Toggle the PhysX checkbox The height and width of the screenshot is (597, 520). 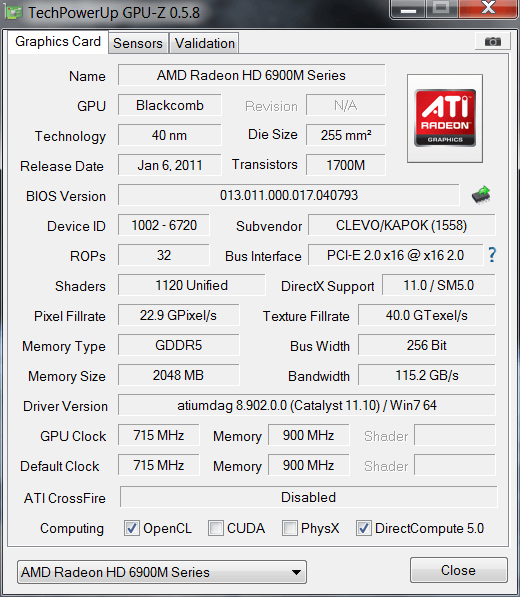coord(290,528)
